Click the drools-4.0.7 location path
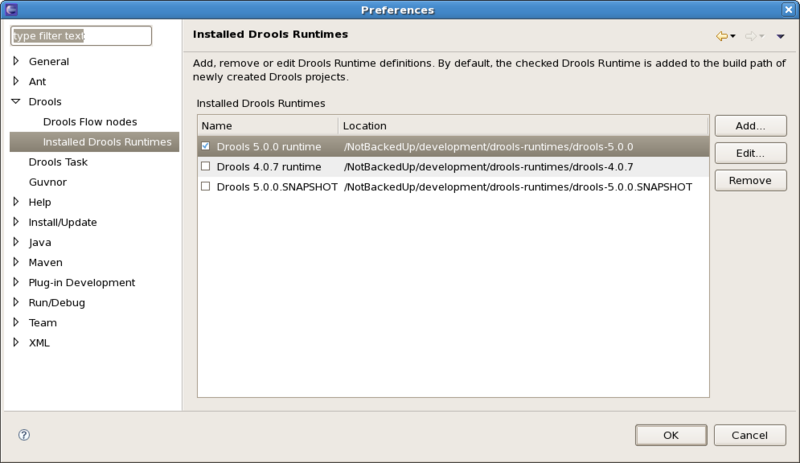 point(489,167)
